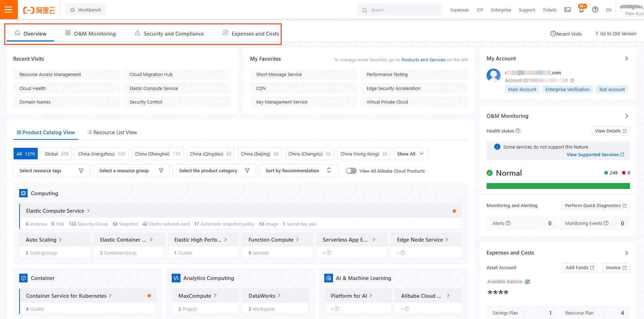Open Resource Access Management recent visit

click(67, 74)
